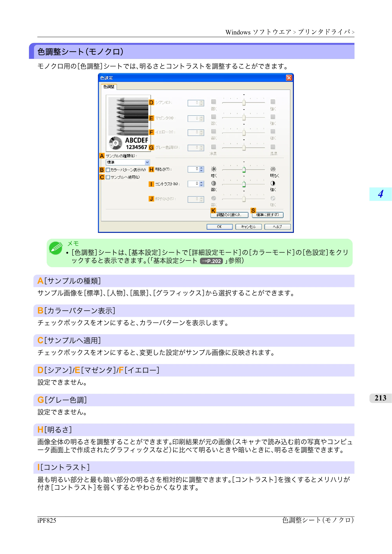Enable カラーパターン表示 checkbox
Viewport: 392px width, 554px height.
108,170
